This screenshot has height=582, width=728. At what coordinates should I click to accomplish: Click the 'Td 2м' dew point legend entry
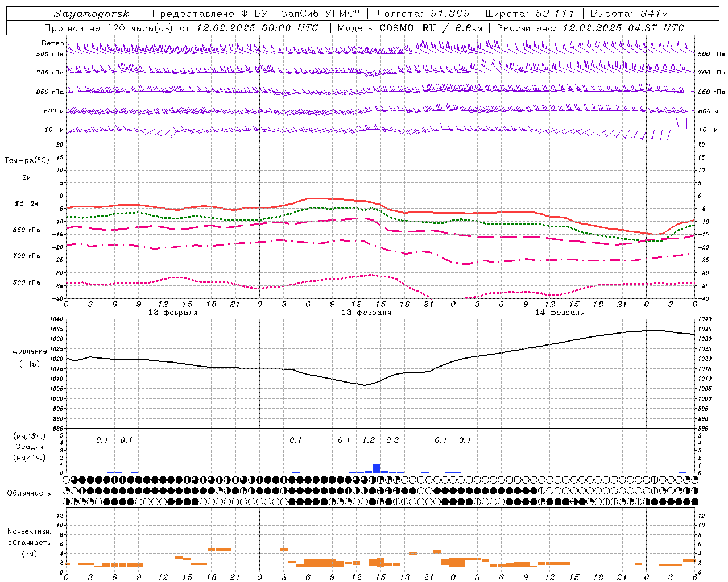tap(27, 203)
